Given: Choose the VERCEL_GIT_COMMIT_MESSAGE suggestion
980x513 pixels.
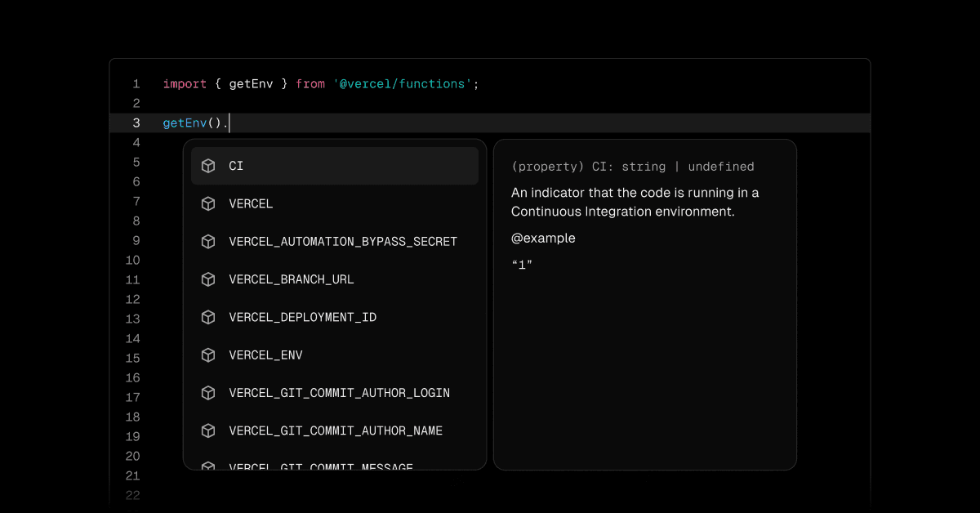Looking at the screenshot, I should point(321,466).
